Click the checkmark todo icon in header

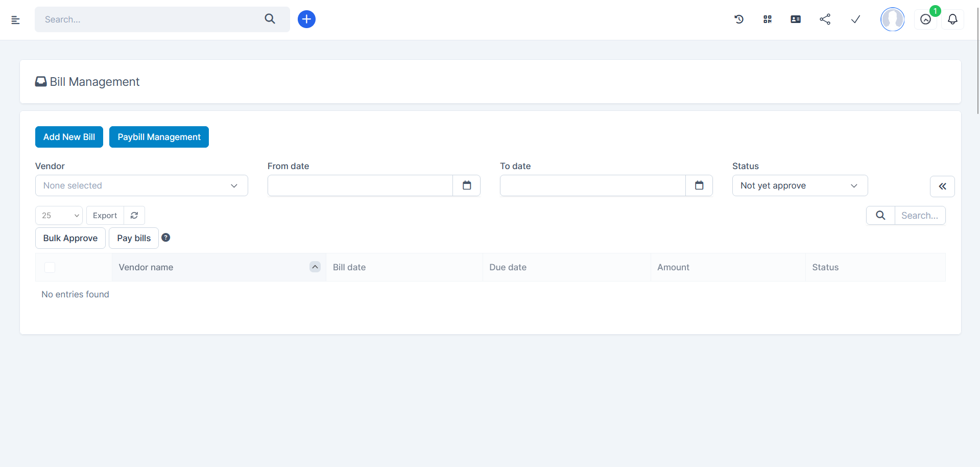point(855,19)
